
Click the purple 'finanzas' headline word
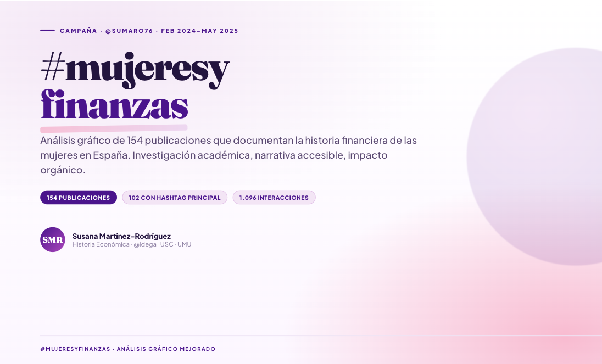pyautogui.click(x=114, y=105)
